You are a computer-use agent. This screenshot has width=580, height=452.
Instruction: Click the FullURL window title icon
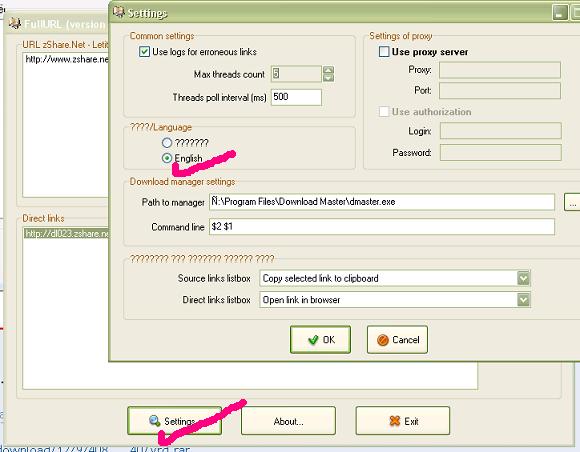[15, 23]
